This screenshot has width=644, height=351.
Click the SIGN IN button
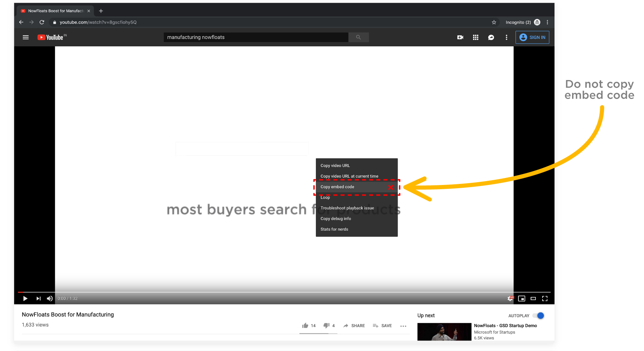coord(532,37)
